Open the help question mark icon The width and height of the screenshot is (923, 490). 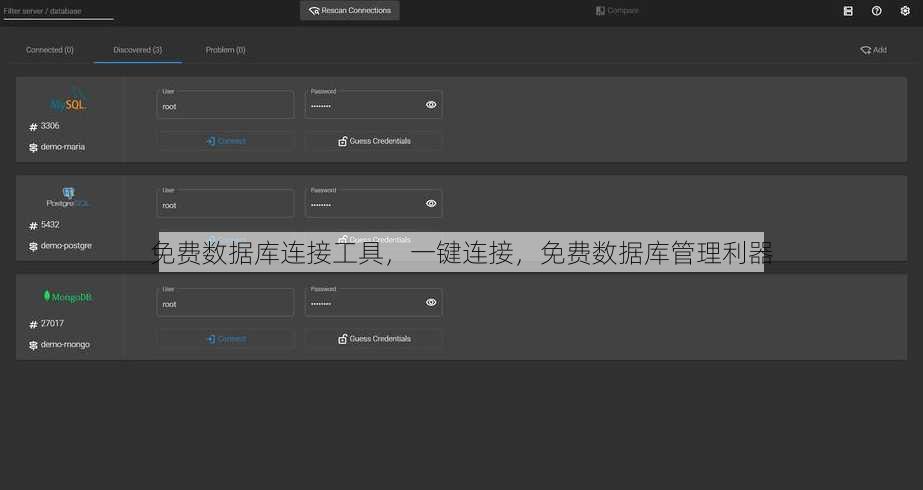(876, 11)
